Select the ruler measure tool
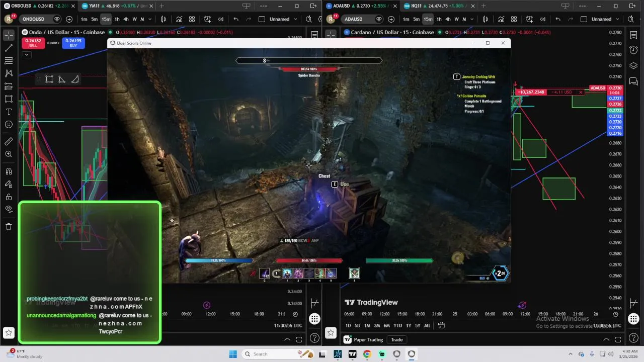644x362 pixels. click(9, 142)
